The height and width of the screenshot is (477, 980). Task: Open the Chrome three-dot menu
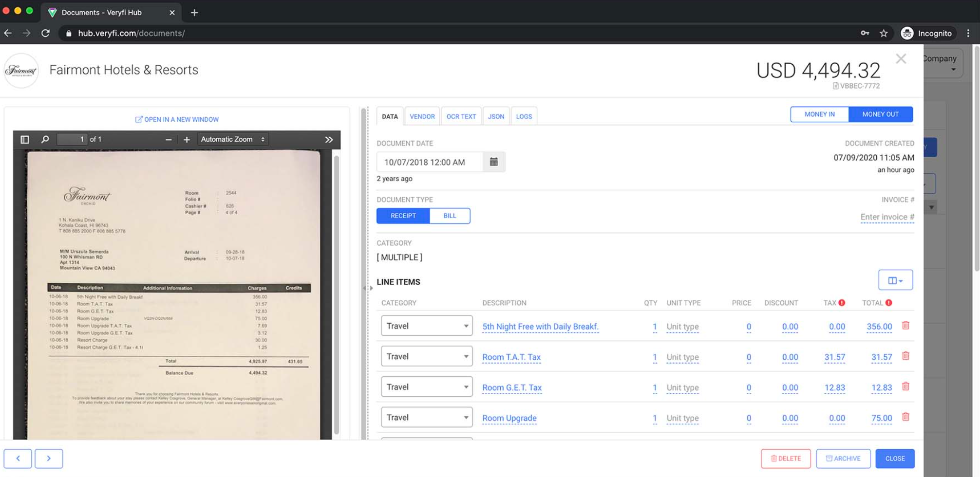(968, 33)
